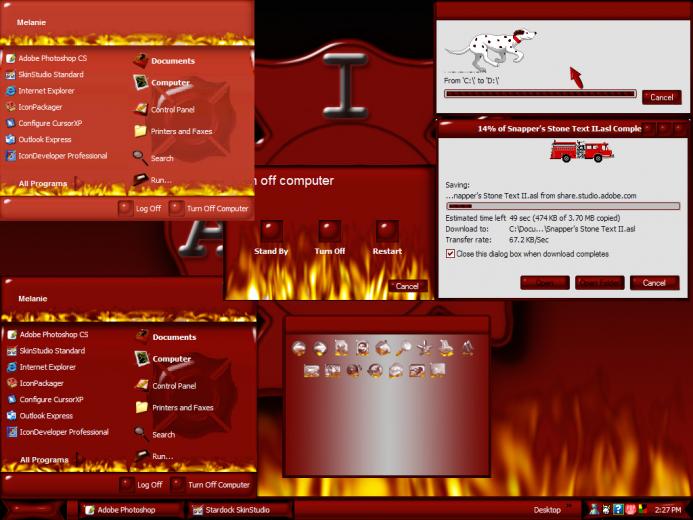Click Melanie user name in the lower Start menu
Screen dimensions: 693x520
32,299
